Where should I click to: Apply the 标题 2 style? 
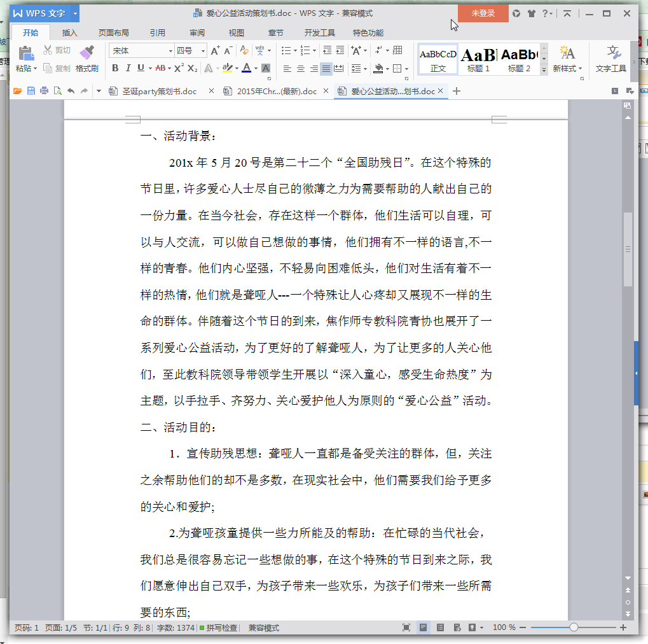pyautogui.click(x=519, y=60)
